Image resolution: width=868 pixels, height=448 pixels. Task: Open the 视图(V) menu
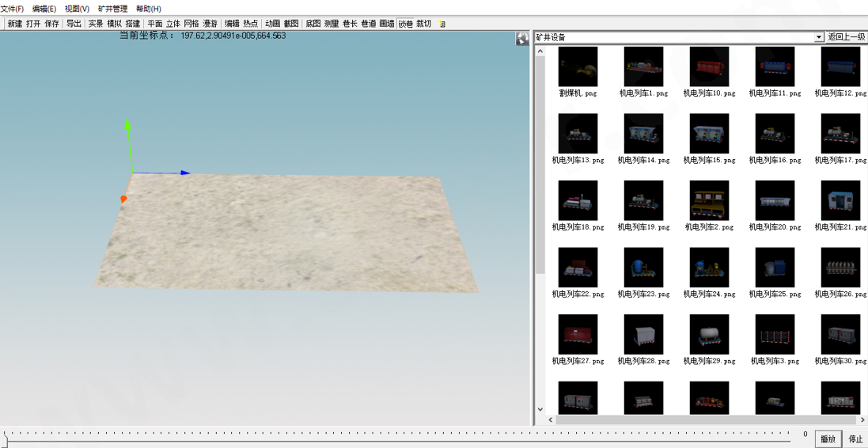[x=77, y=9]
